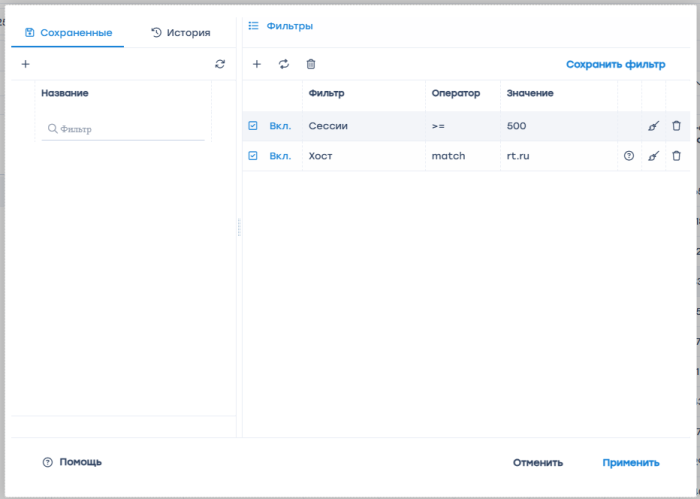Open the Сохраненные tab
This screenshot has height=499, width=700.
pyautogui.click(x=68, y=32)
